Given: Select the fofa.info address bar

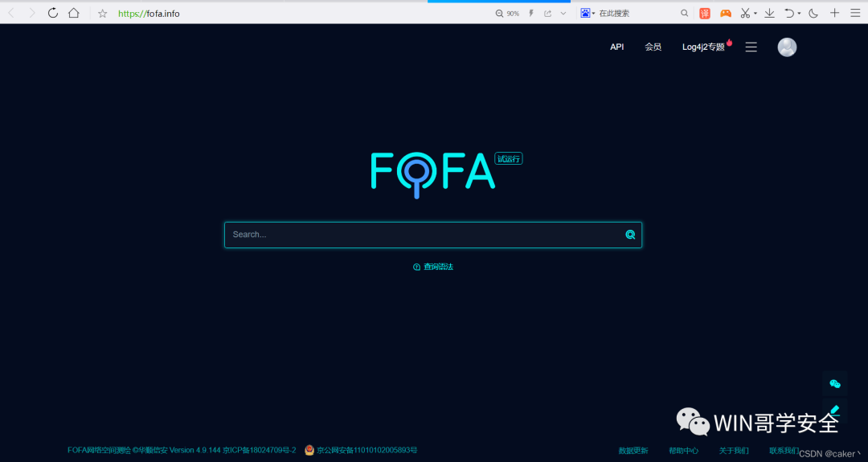Looking at the screenshot, I should (x=149, y=14).
